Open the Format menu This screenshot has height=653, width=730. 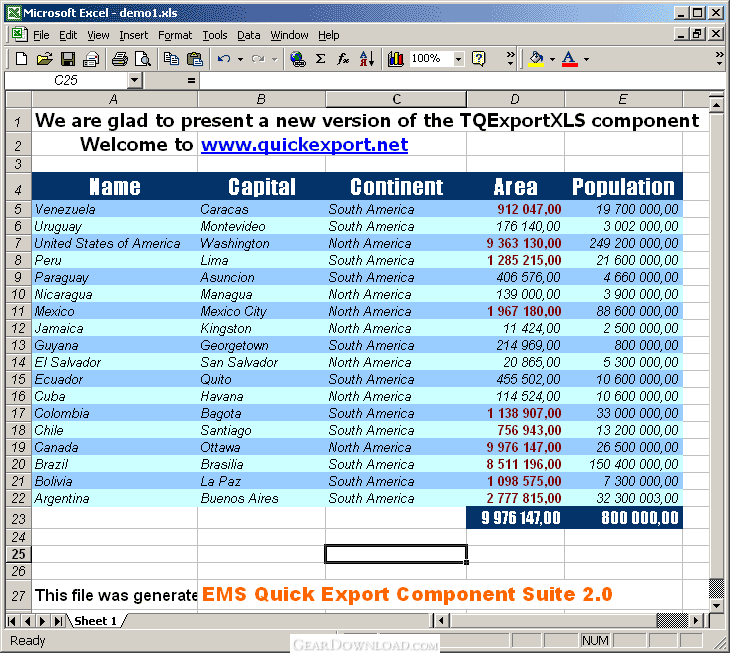[x=175, y=35]
